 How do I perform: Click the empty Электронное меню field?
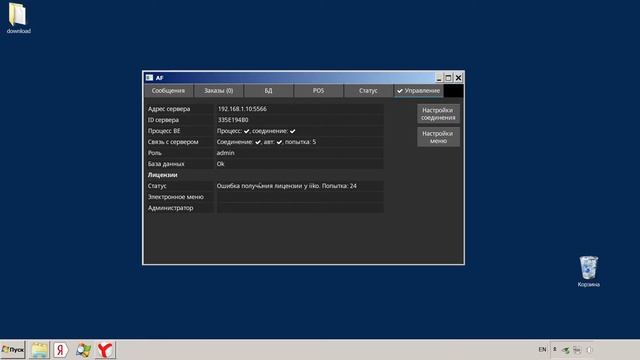point(300,197)
